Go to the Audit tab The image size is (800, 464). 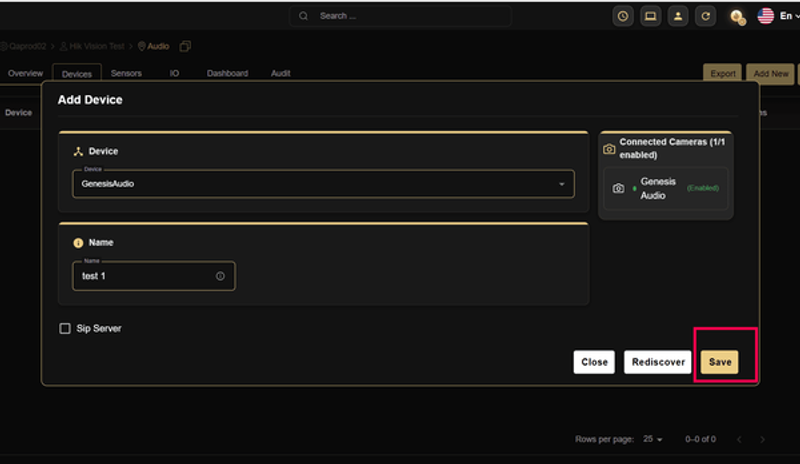281,74
